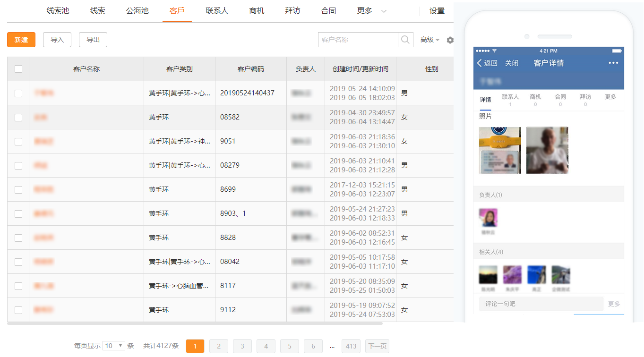The width and height of the screenshot is (644, 357).
Task: Switch to the 公海池 tab
Action: [x=137, y=11]
